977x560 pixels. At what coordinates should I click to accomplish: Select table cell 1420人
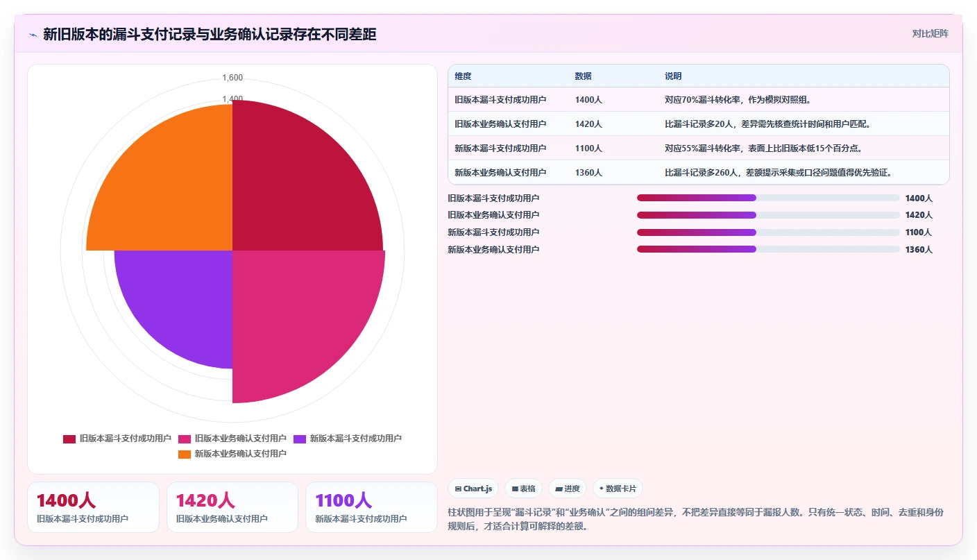coord(588,124)
